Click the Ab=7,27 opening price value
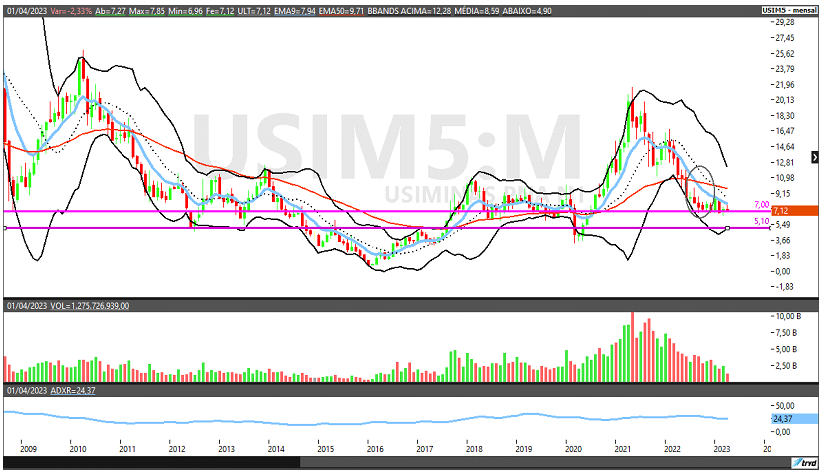 pos(110,11)
